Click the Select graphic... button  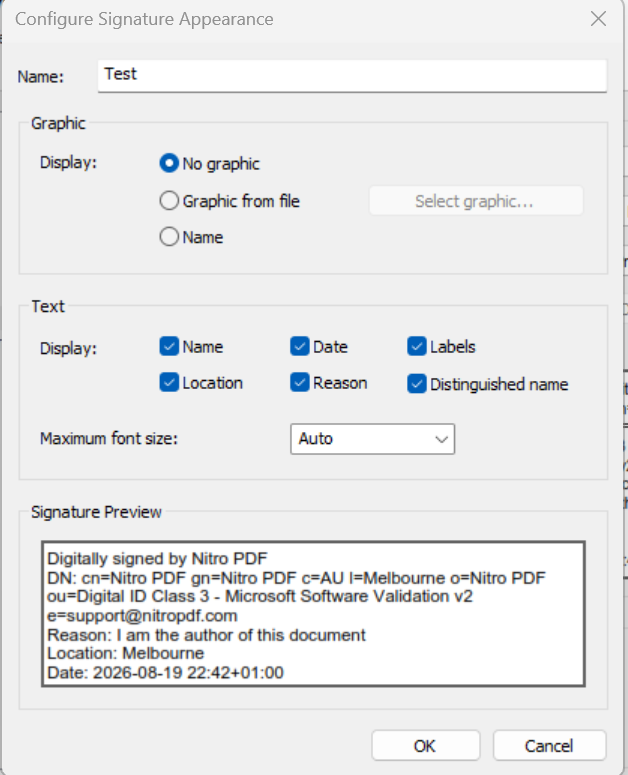(x=476, y=201)
